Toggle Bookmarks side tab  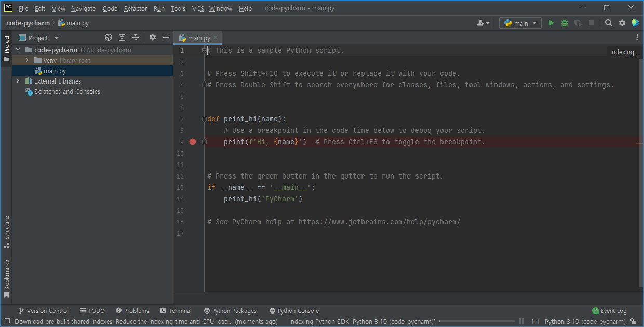tap(6, 279)
